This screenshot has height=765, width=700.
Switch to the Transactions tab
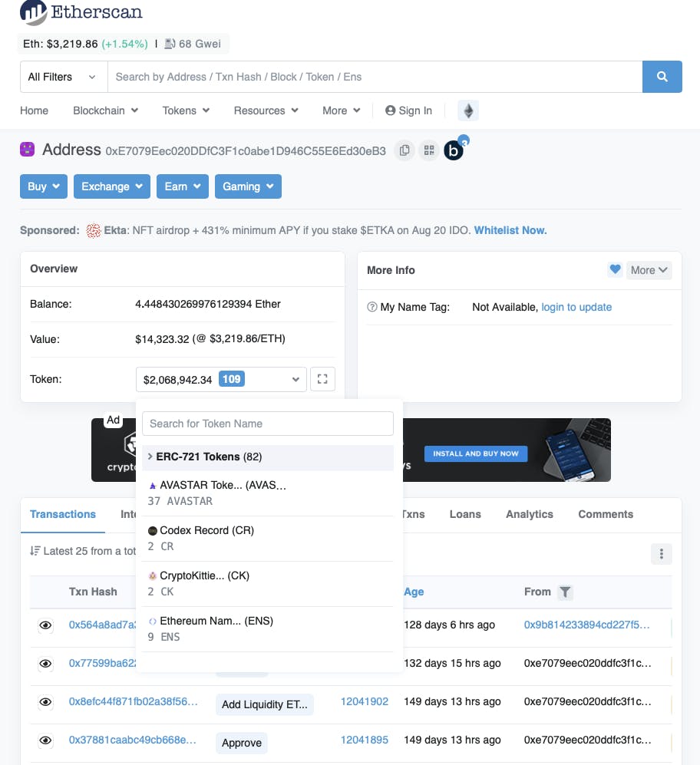63,514
